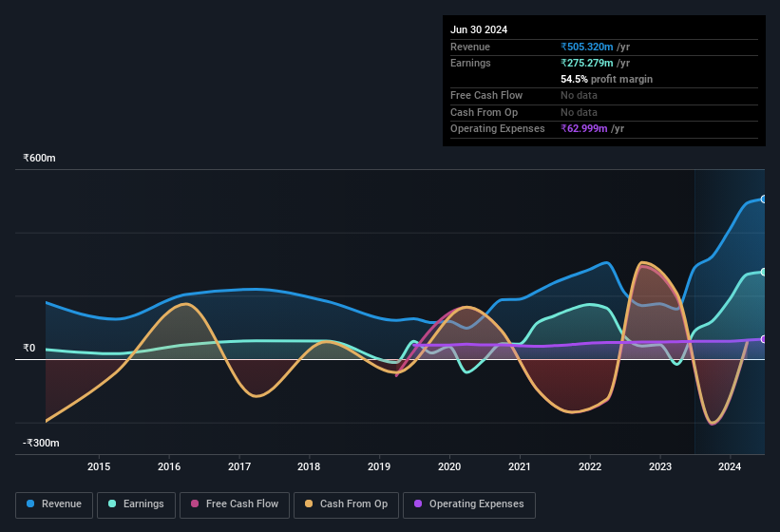Click the 2016 x-axis label
The height and width of the screenshot is (532, 780).
169,466
